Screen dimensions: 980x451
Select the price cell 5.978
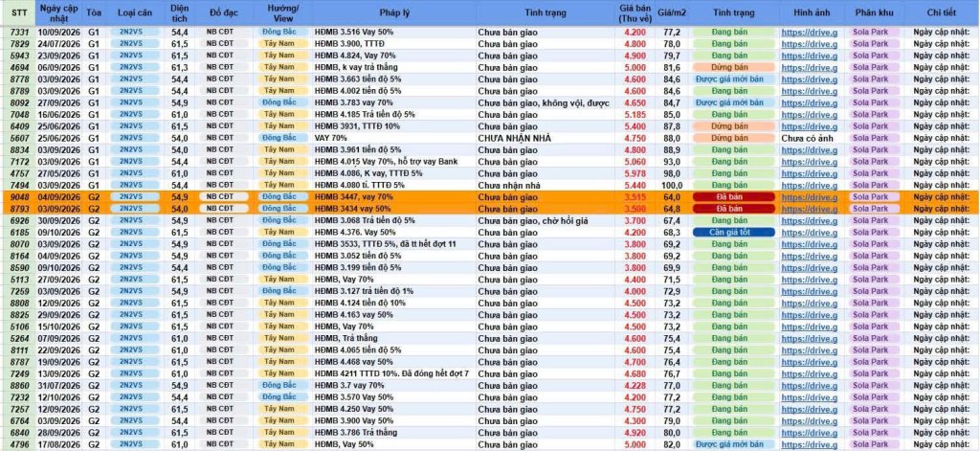(x=635, y=173)
